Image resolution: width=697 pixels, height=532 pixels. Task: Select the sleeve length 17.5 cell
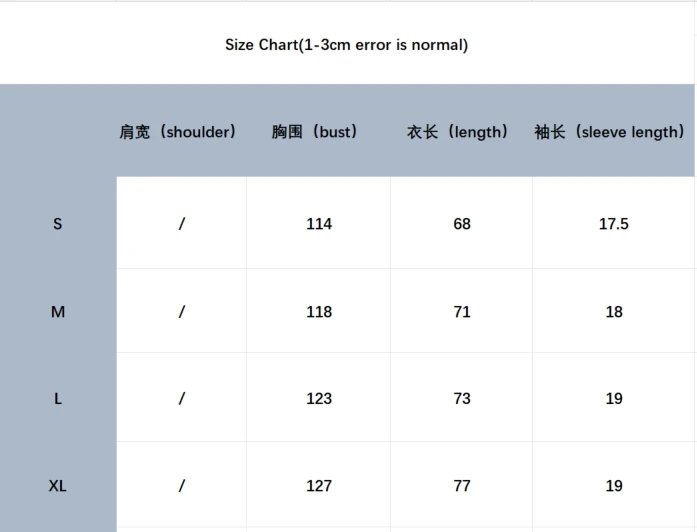point(613,223)
